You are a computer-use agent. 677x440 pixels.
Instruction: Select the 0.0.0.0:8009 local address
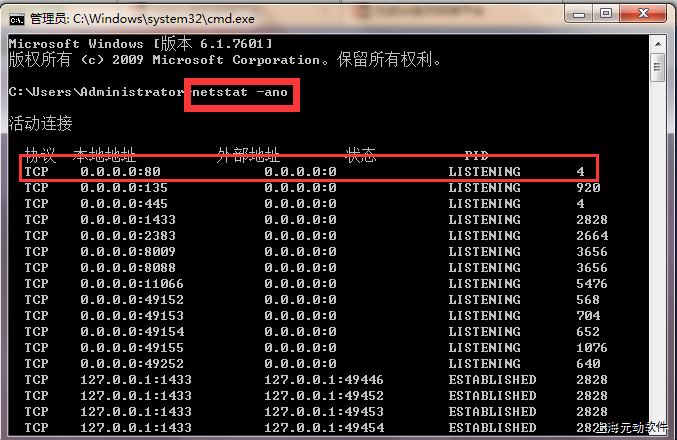[x=128, y=252]
